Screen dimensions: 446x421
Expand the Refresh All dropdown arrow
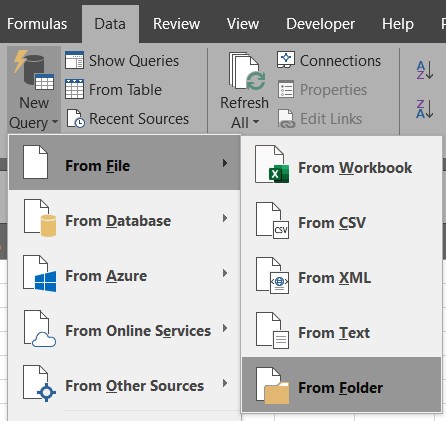(256, 122)
